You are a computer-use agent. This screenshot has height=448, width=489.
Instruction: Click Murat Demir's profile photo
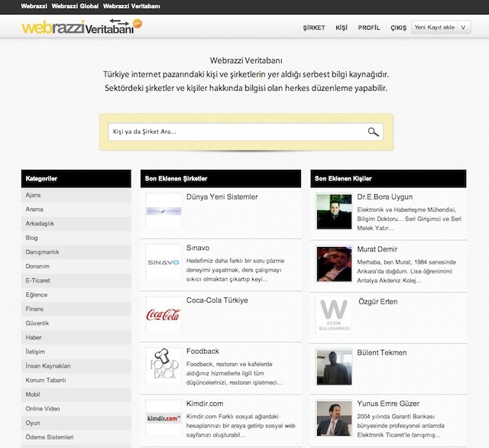tap(334, 262)
